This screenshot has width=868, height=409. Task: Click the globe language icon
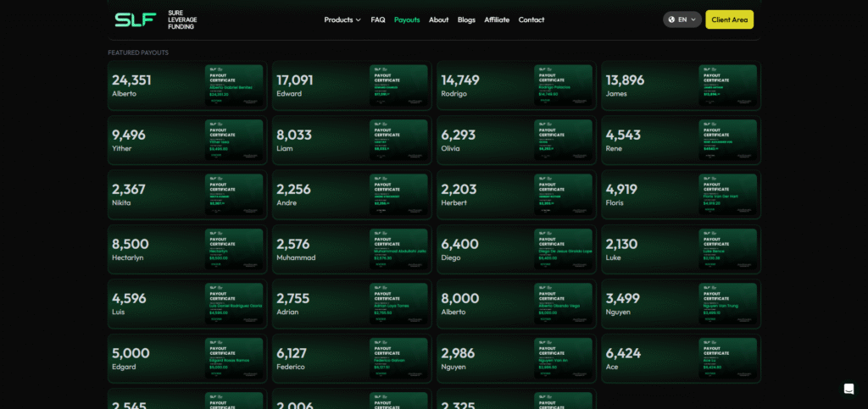coord(672,19)
